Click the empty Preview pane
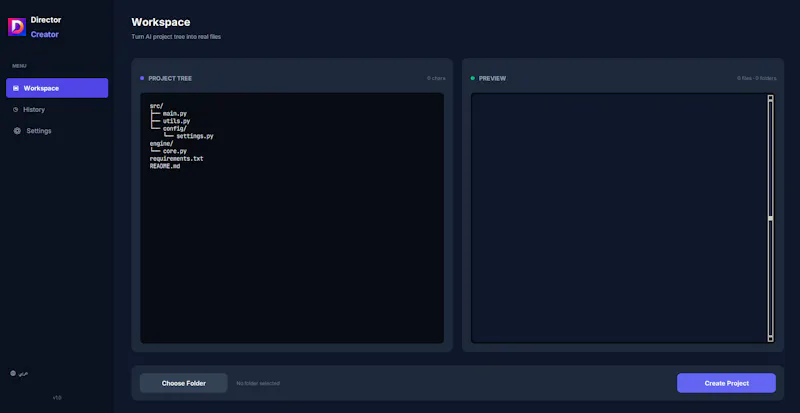The height and width of the screenshot is (413, 800). [x=619, y=218]
